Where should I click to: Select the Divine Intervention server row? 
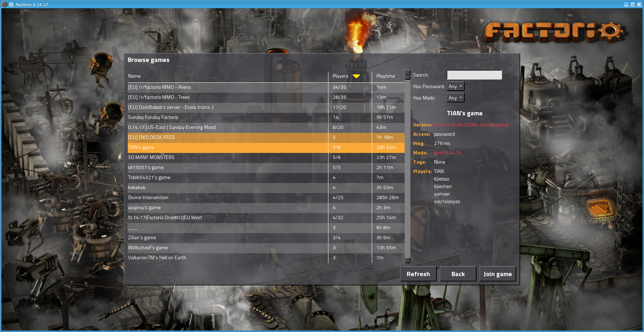pyautogui.click(x=148, y=197)
